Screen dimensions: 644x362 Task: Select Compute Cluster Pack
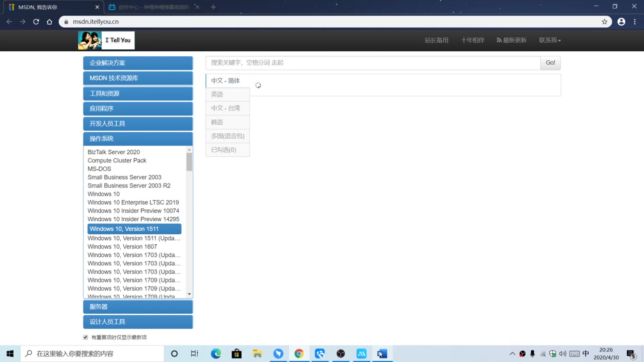117,160
